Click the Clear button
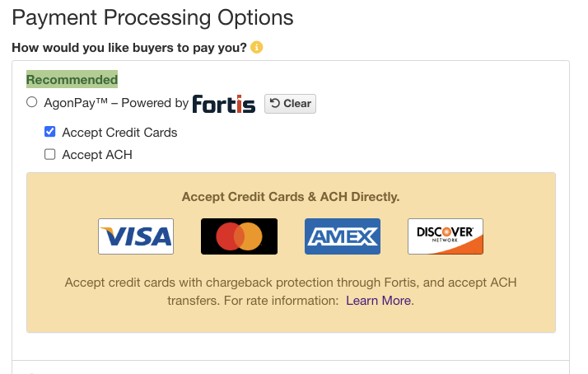 pos(290,104)
